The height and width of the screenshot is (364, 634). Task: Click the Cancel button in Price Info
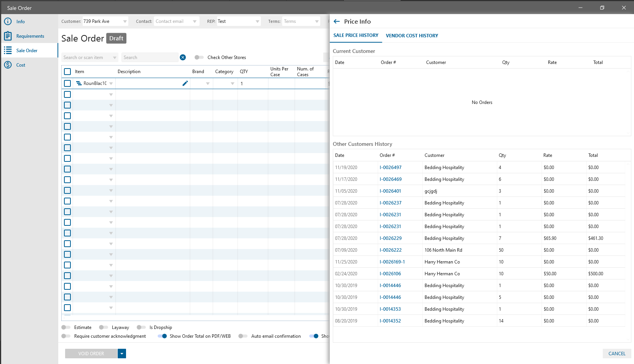(616, 354)
